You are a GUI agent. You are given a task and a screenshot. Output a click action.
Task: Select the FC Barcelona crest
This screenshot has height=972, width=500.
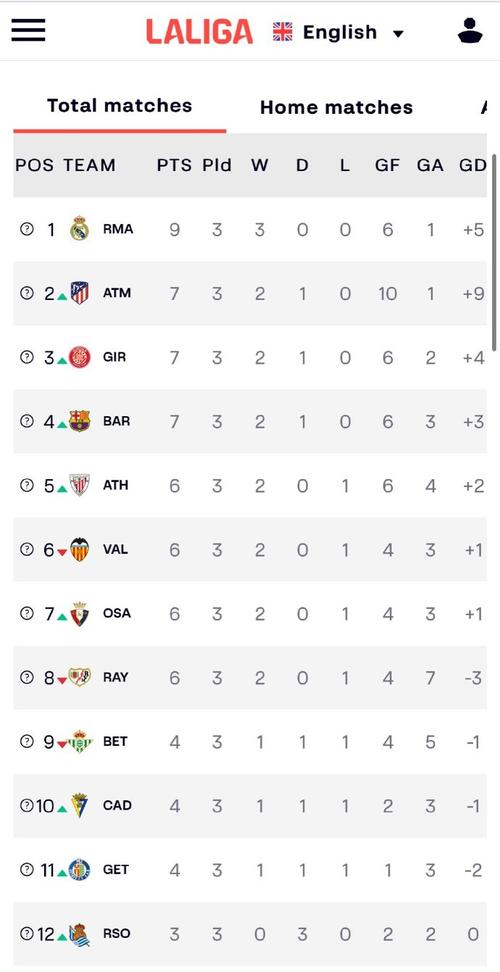coord(79,422)
